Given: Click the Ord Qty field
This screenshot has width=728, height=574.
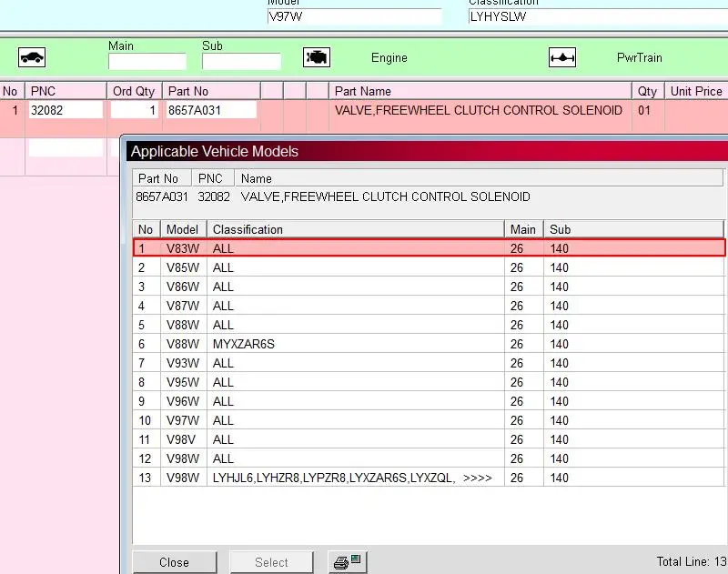Looking at the screenshot, I should point(134,110).
